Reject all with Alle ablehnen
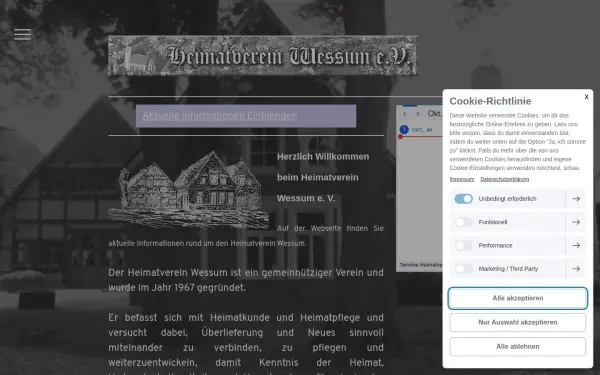 coord(517,347)
